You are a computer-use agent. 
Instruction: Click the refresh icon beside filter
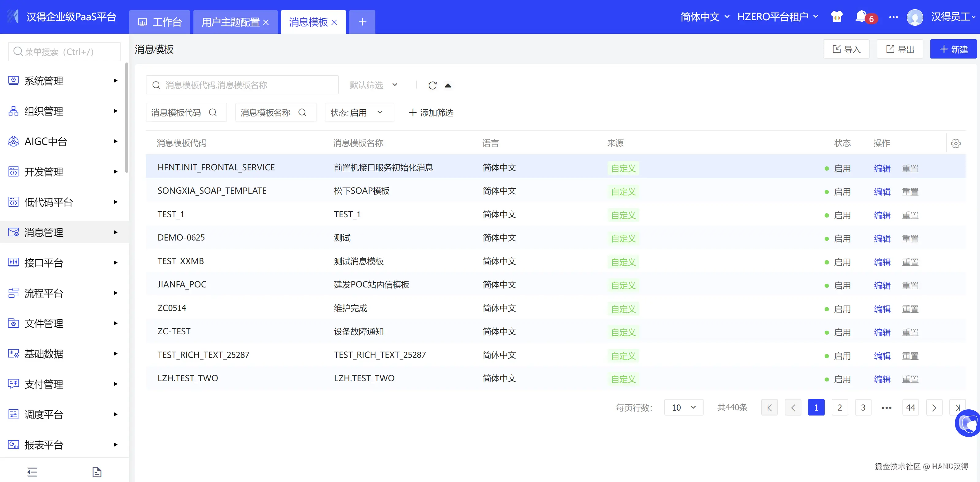433,85
